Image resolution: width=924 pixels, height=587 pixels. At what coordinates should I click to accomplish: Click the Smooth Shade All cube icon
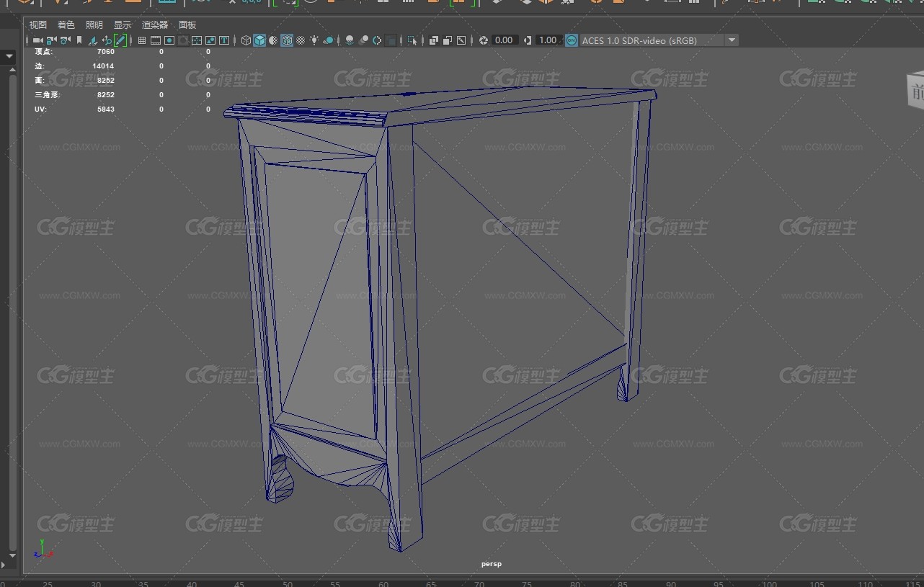259,40
